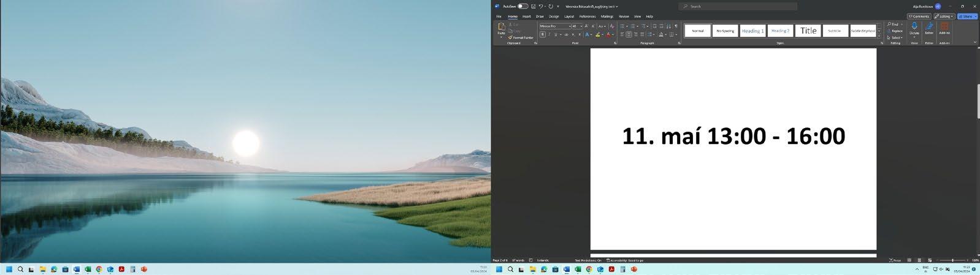Viewport: 980px width, 275px height.
Task: Toggle the AutoSave switch
Action: click(x=523, y=6)
